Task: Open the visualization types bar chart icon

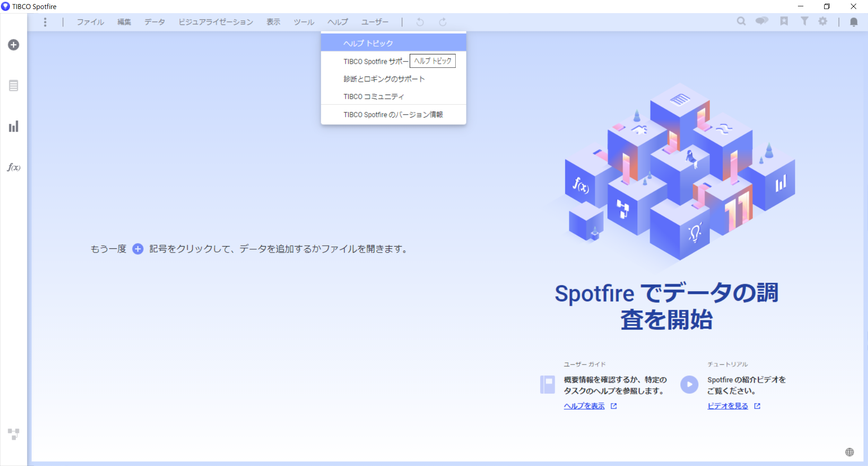Action: [x=14, y=126]
